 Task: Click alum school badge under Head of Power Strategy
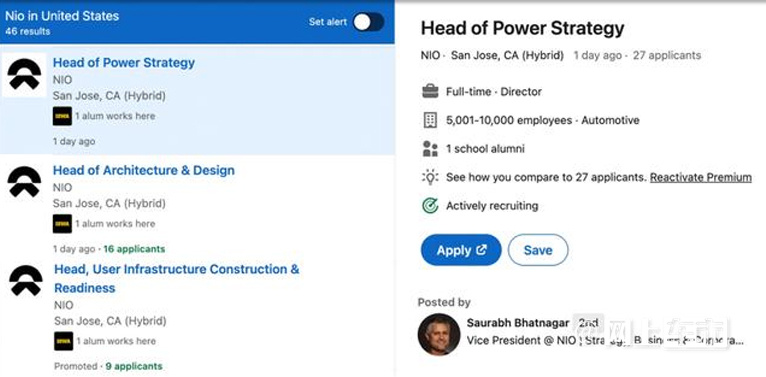coord(63,116)
